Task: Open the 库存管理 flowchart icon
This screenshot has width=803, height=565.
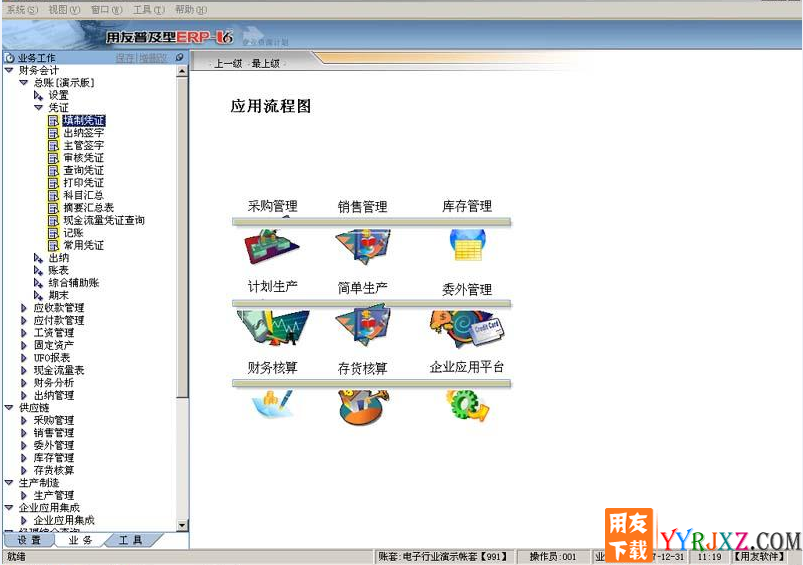Action: [x=467, y=245]
